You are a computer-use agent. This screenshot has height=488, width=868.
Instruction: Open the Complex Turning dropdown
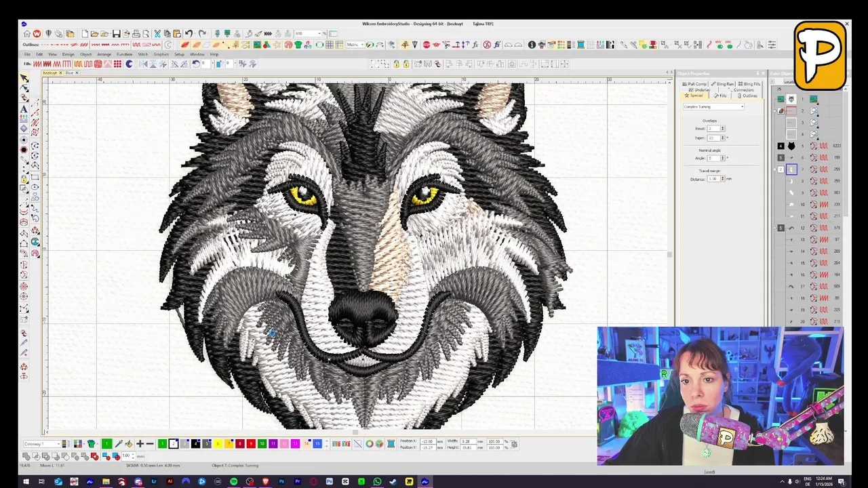click(713, 106)
